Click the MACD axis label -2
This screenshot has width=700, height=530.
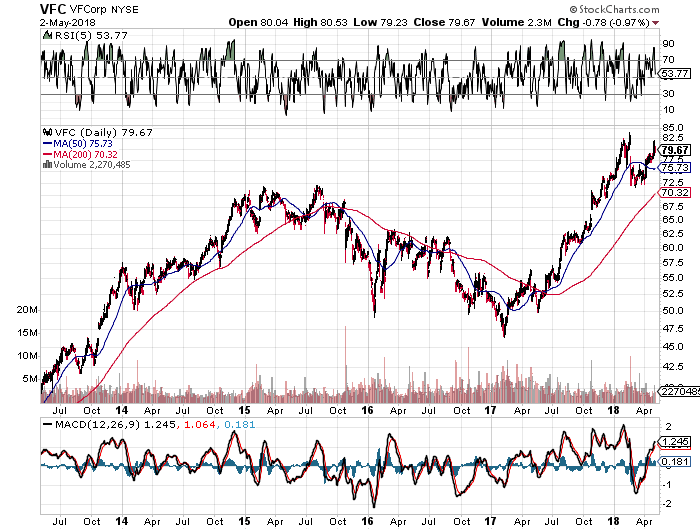point(668,504)
